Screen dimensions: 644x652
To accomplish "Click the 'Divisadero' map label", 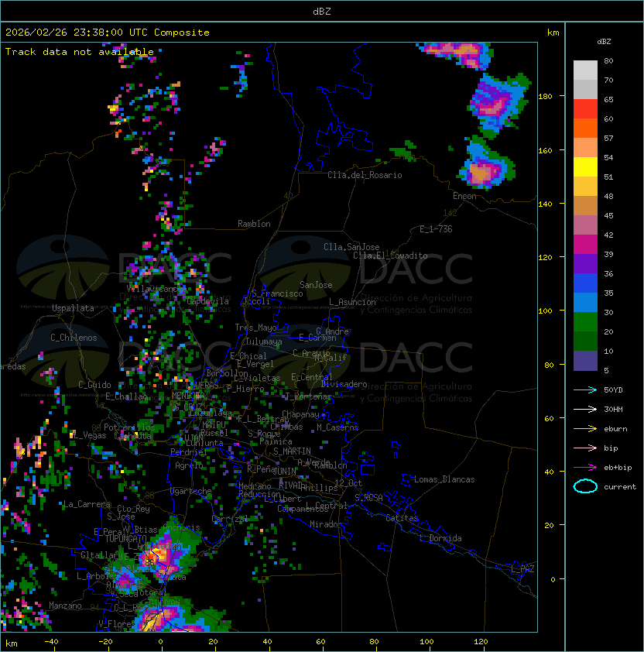I will (x=344, y=384).
